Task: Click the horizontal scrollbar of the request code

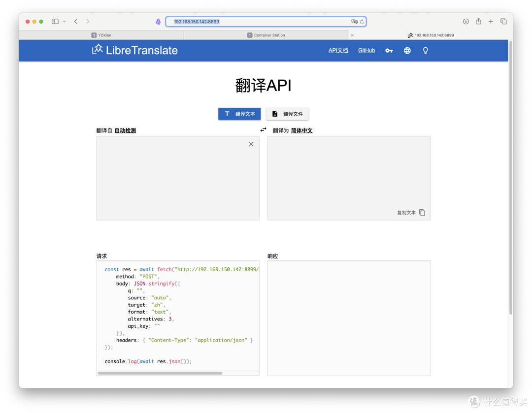Action: 160,373
